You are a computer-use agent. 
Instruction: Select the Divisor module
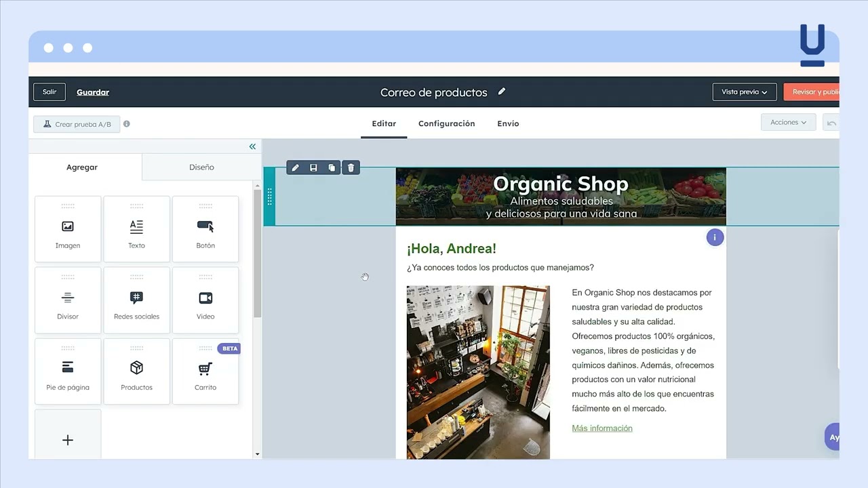pos(68,300)
